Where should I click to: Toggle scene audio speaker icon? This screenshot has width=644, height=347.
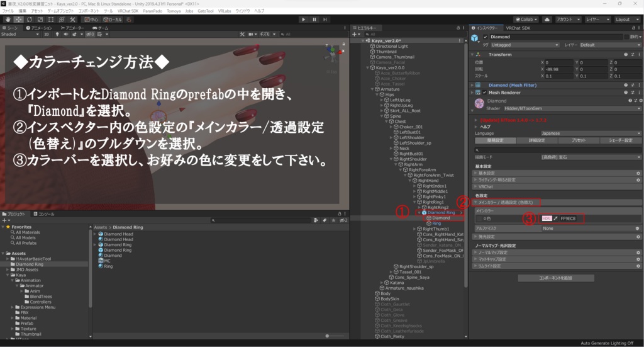tap(65, 34)
